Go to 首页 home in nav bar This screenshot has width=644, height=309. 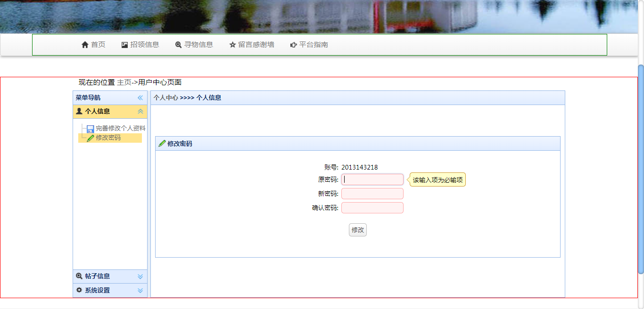(93, 45)
